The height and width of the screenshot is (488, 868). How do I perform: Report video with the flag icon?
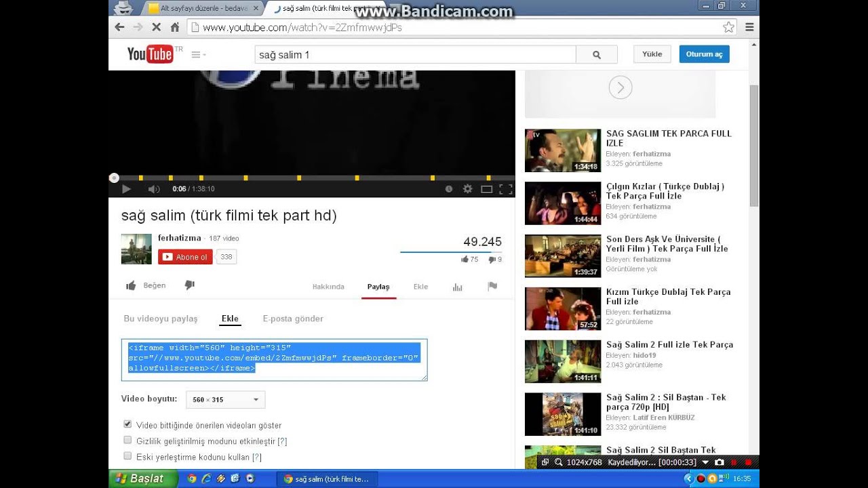492,287
